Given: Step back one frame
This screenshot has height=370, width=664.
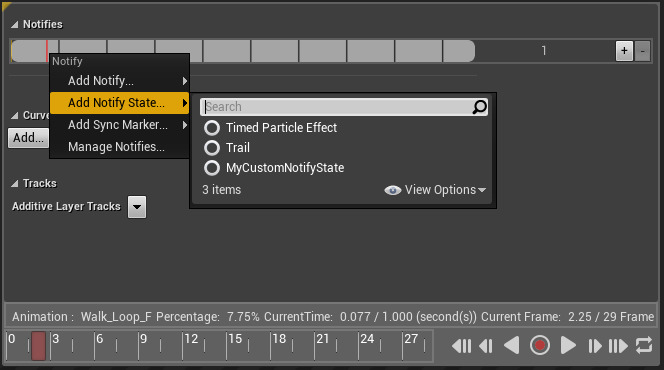Looking at the screenshot, I should pos(486,346).
